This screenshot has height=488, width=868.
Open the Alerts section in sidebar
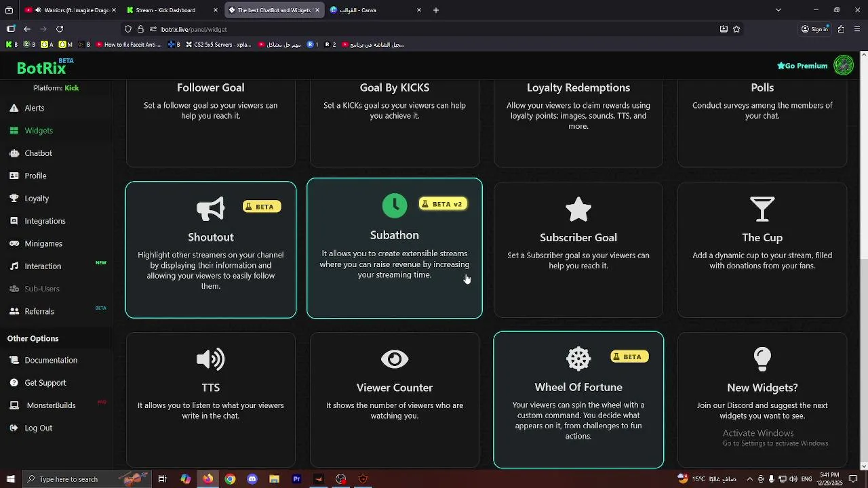[35, 108]
